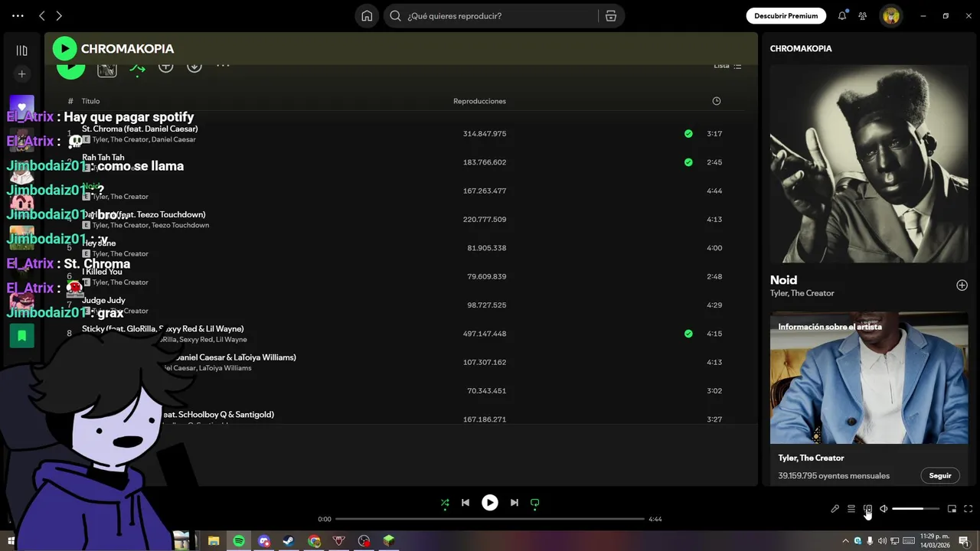Open the Browse icon inside search bar
The height and width of the screenshot is (551, 980).
pyautogui.click(x=611, y=15)
